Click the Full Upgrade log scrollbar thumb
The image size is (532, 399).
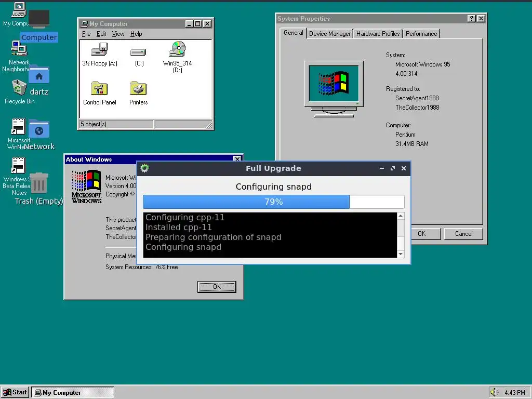coord(401,228)
